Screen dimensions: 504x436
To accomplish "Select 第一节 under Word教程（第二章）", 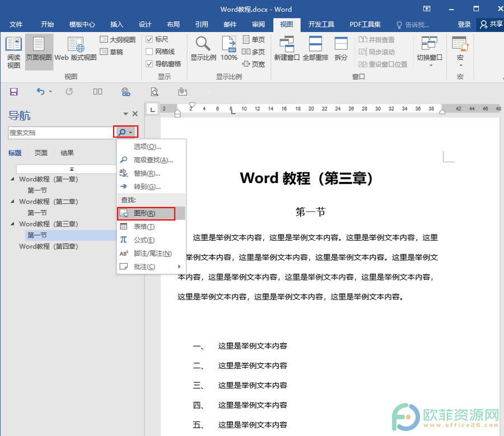I will point(37,213).
